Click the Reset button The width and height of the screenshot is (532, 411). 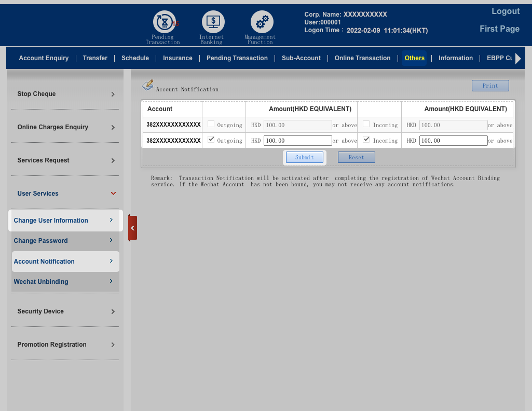tap(356, 157)
